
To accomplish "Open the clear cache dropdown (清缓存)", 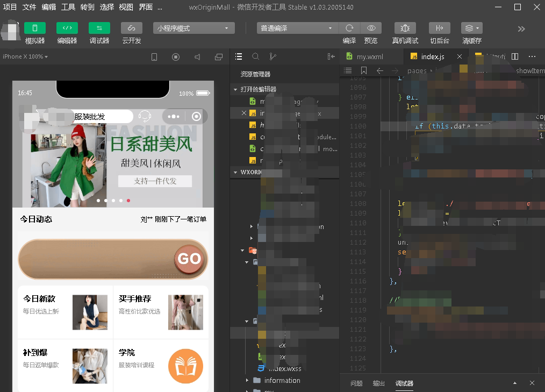I will click(x=472, y=28).
